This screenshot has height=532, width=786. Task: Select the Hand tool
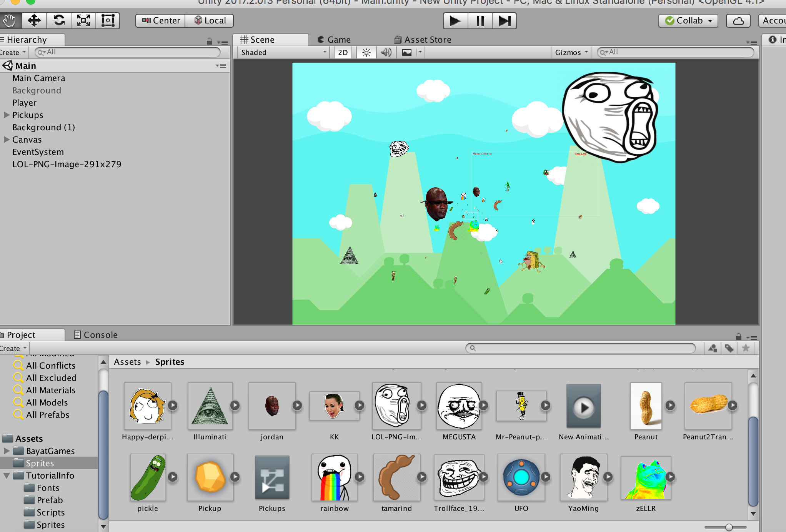[x=10, y=21]
